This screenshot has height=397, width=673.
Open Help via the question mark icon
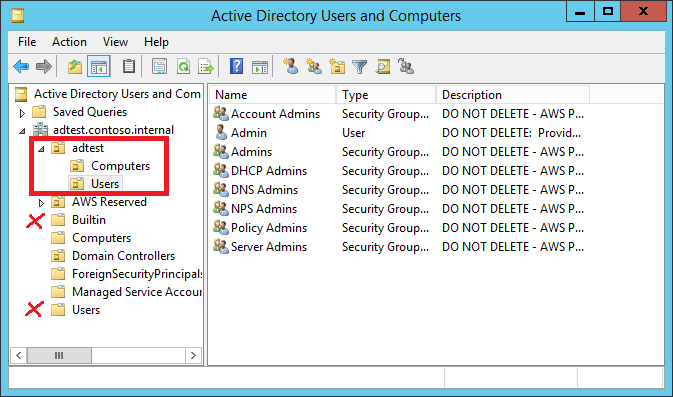pyautogui.click(x=236, y=67)
